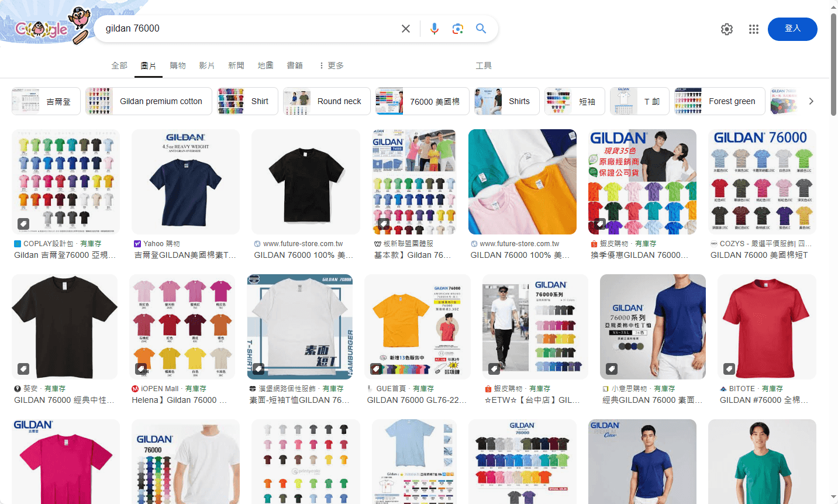
Task: Select the Gildan premium cotton chip
Action: [148, 101]
